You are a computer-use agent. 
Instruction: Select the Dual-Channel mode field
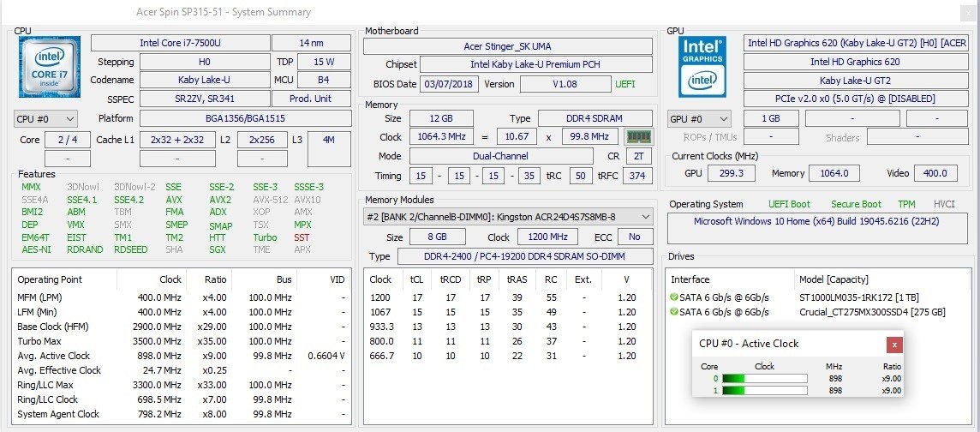501,156
